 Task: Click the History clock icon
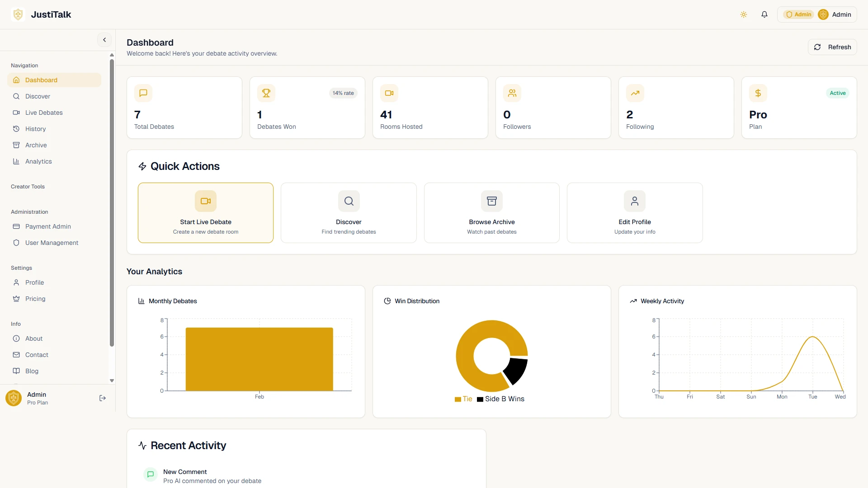click(16, 129)
